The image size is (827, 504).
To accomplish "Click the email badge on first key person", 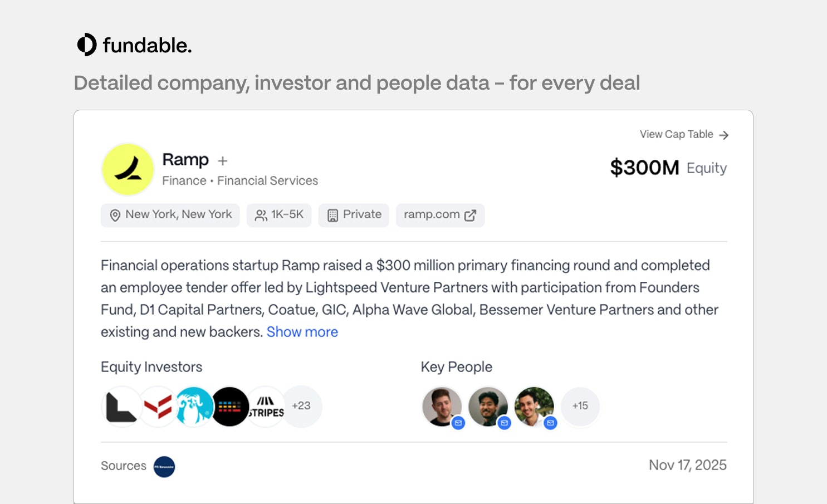I will tap(458, 423).
